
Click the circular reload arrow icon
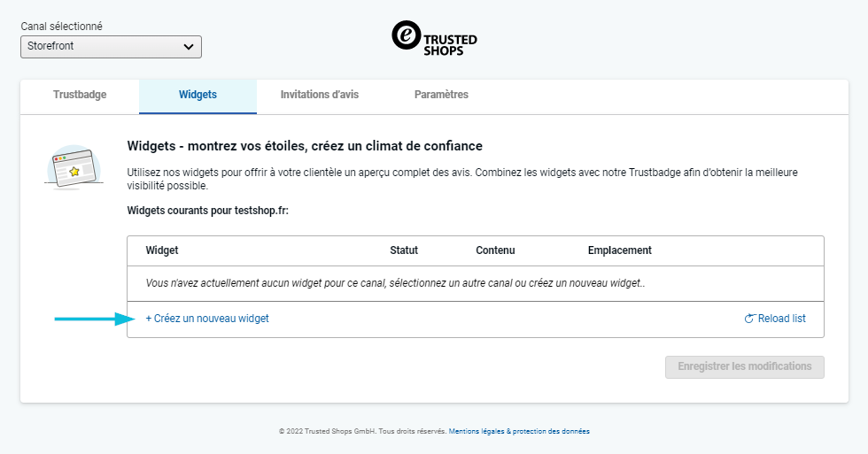point(749,319)
